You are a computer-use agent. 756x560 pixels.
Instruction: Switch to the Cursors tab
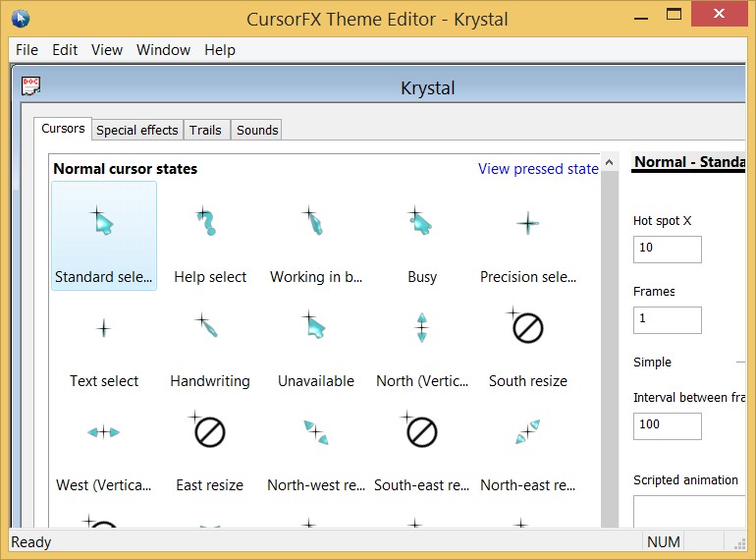63,129
